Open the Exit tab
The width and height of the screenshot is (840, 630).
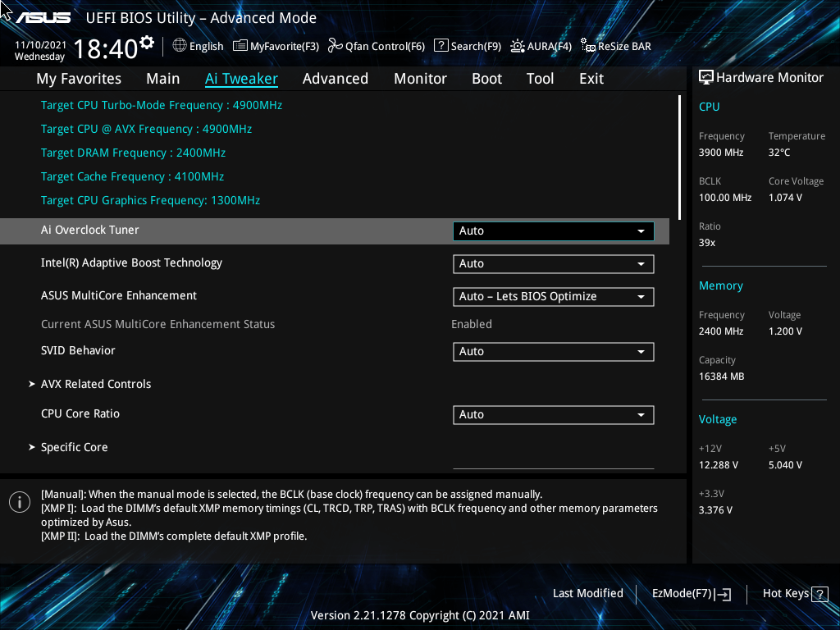(591, 79)
